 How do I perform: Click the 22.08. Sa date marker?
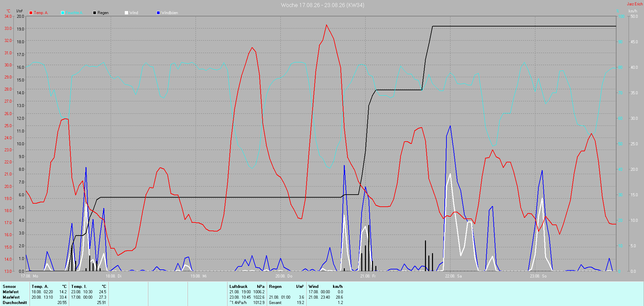click(x=453, y=276)
